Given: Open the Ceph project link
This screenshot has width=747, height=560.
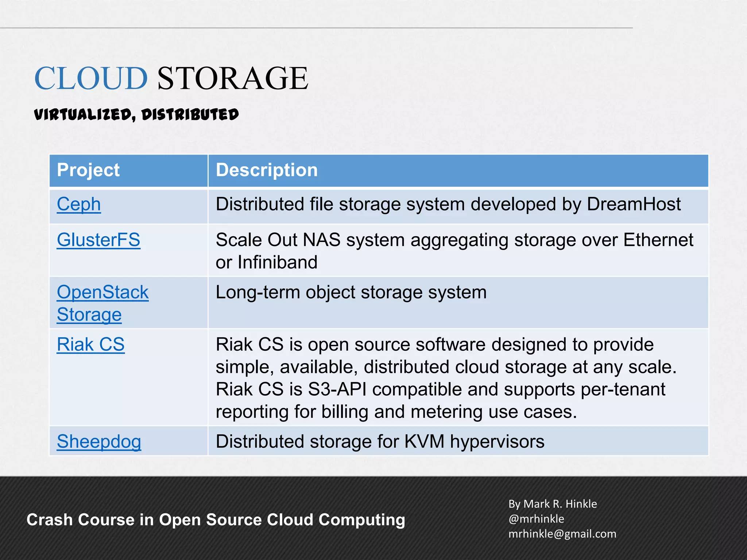Looking at the screenshot, I should (x=79, y=204).
